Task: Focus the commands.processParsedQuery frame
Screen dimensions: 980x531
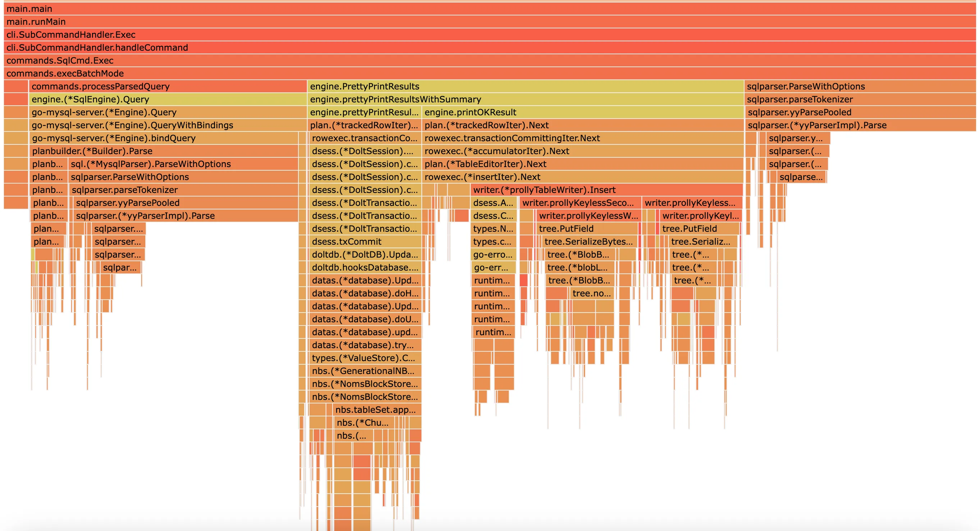Action: pyautogui.click(x=168, y=86)
